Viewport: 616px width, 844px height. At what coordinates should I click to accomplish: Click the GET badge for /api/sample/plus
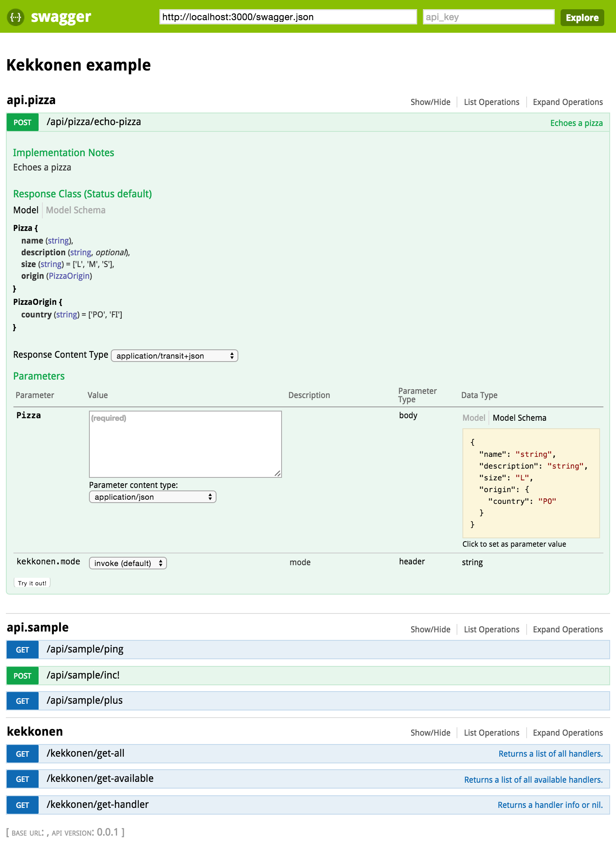coord(23,701)
